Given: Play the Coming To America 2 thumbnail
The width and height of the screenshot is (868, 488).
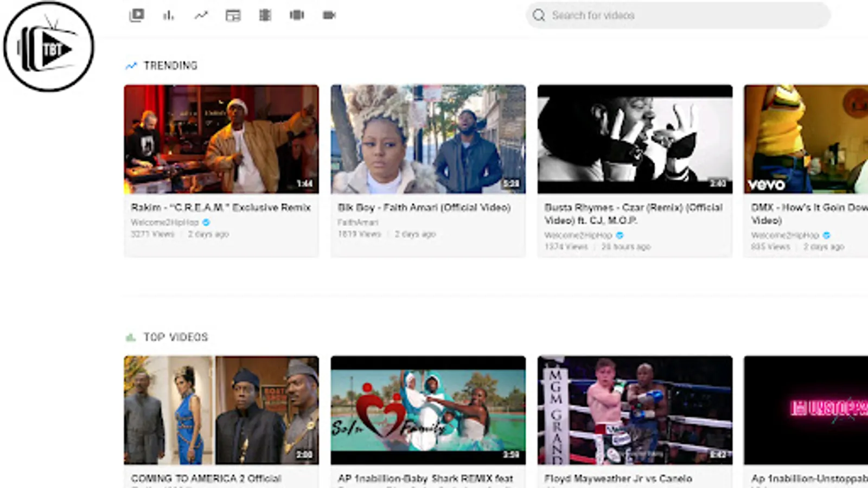Looking at the screenshot, I should (x=221, y=410).
